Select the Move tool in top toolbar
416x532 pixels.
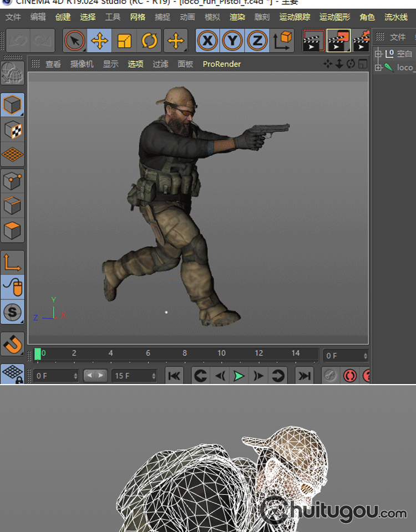(x=99, y=40)
